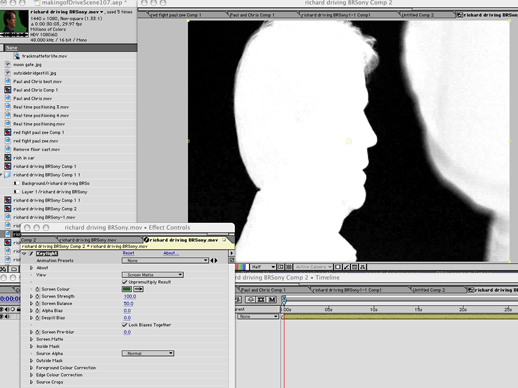This screenshot has width=518, height=388.
Task: Expand the Outside Mask property group
Action: [32, 361]
